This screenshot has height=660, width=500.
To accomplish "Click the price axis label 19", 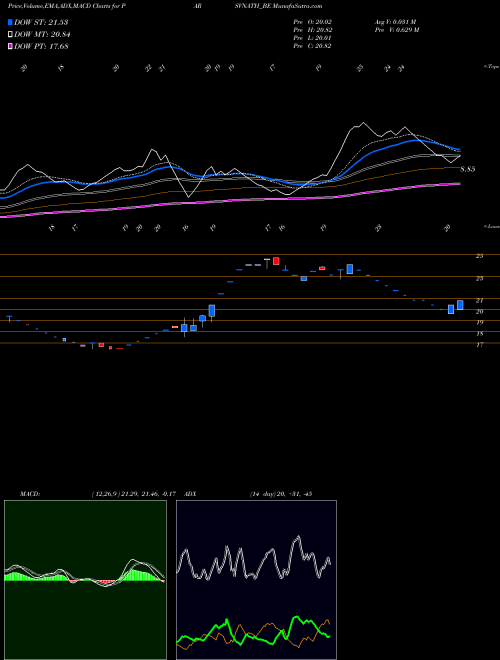I will pyautogui.click(x=479, y=322).
